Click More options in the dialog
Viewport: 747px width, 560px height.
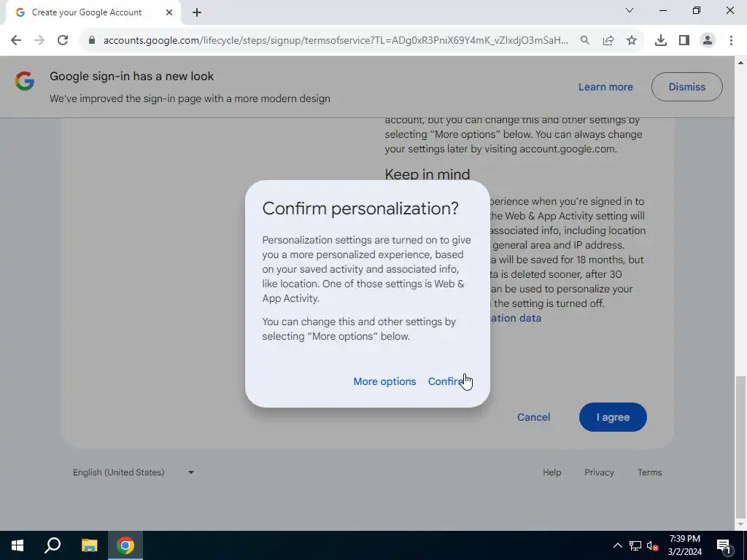pyautogui.click(x=384, y=381)
